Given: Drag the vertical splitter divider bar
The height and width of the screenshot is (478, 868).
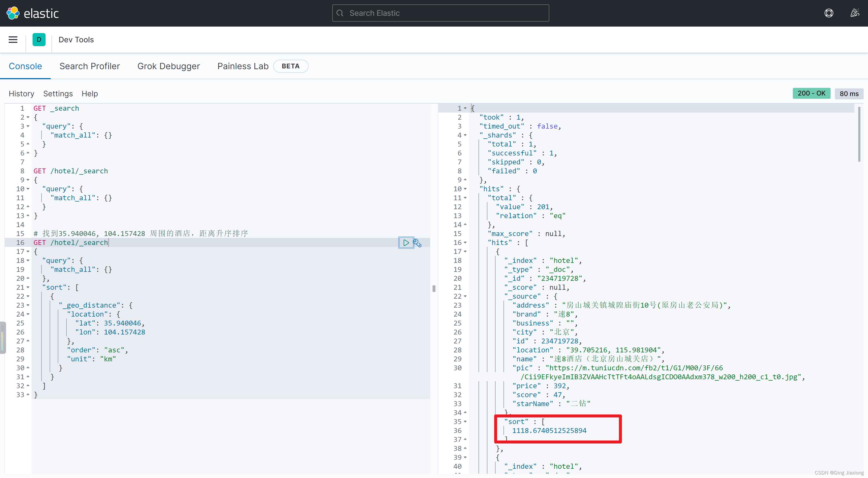Looking at the screenshot, I should click(x=434, y=288).
